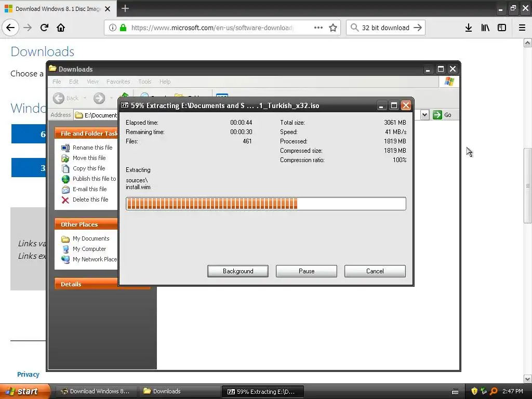
Task: Bookmark this page with star icon
Action: 333,28
